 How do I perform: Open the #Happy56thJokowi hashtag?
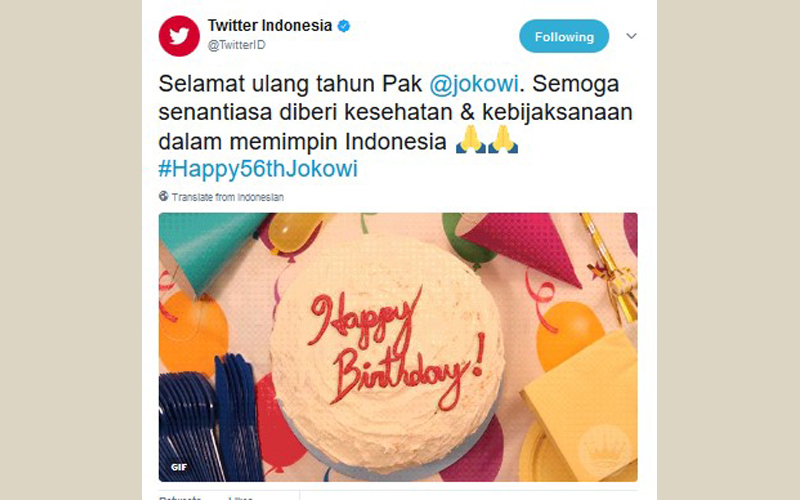(x=258, y=169)
